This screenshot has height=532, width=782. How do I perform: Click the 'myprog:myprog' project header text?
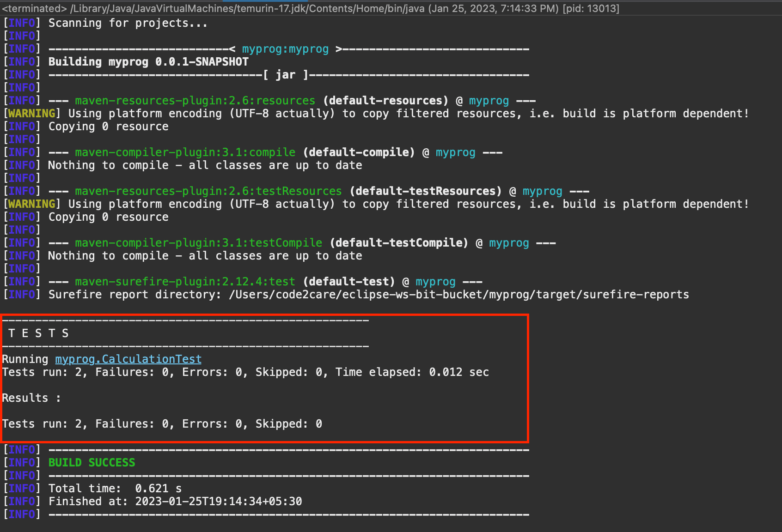pyautogui.click(x=285, y=49)
